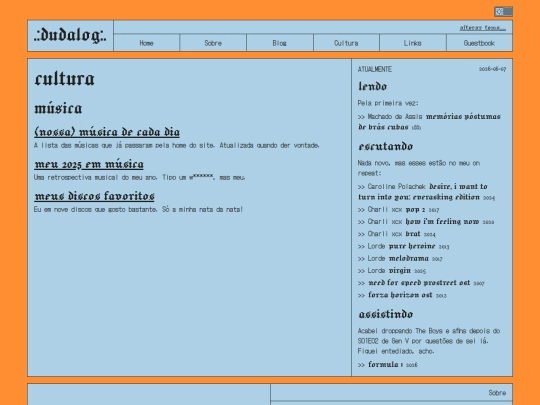Click the ATUALMENTE sidebar label
This screenshot has width=540, height=405.
point(375,69)
